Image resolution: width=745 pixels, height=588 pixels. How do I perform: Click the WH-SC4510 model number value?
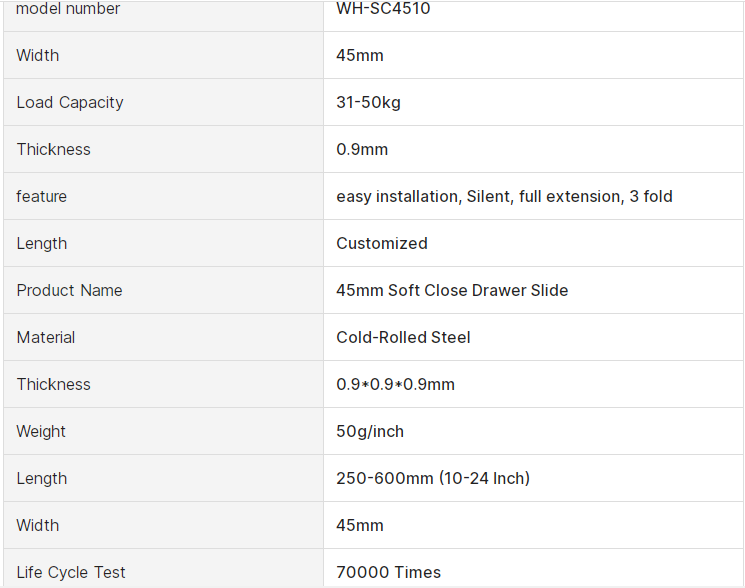pyautogui.click(x=383, y=9)
